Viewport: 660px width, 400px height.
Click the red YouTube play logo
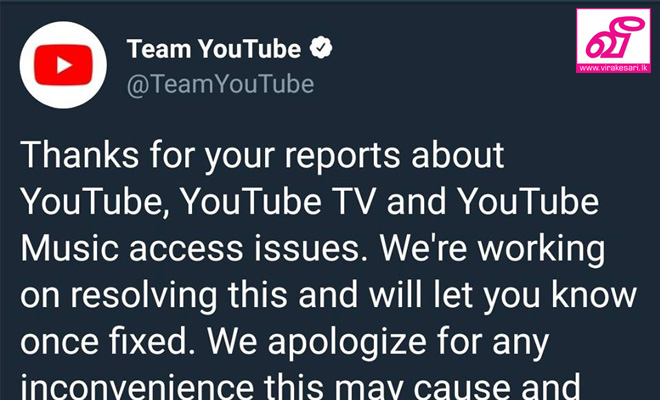click(63, 65)
